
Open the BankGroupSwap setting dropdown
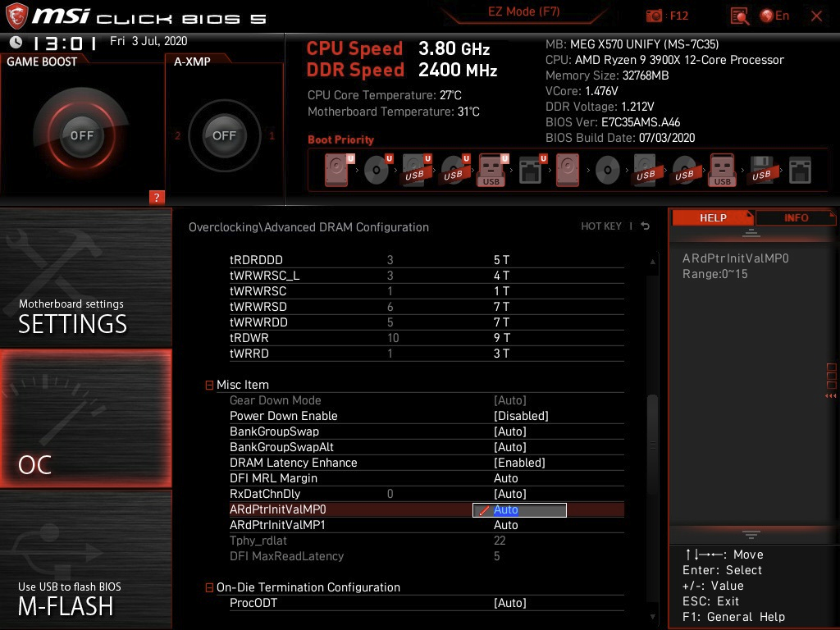tap(510, 431)
